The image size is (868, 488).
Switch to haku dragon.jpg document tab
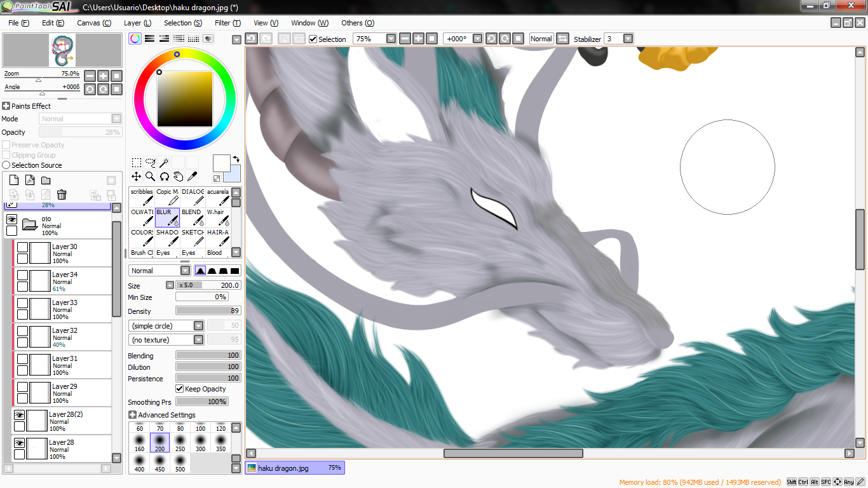[295, 468]
